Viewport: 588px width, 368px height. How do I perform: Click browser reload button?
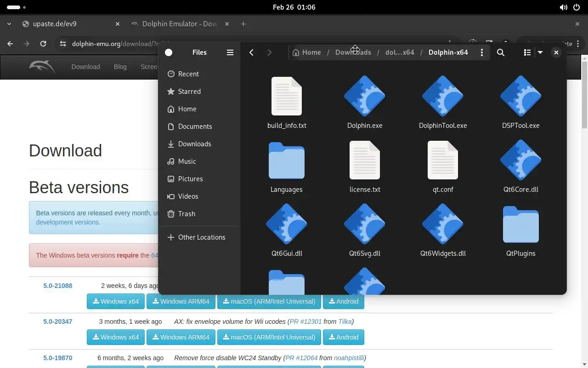point(43,44)
